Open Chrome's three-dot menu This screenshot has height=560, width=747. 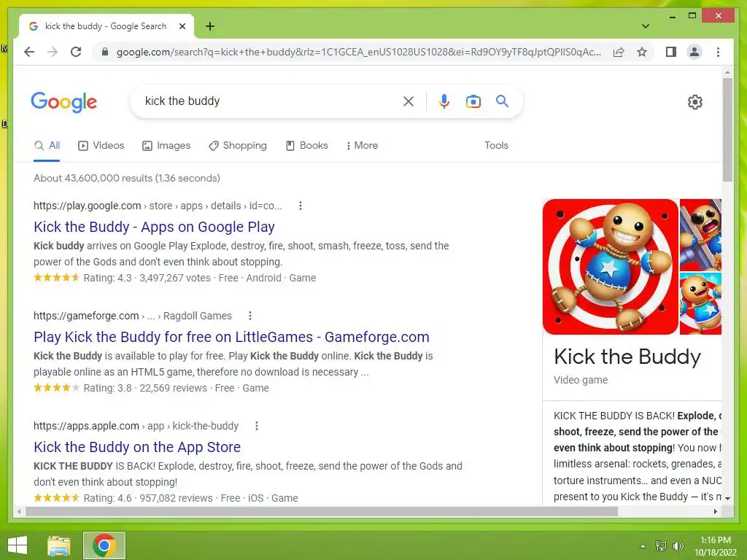tap(718, 52)
